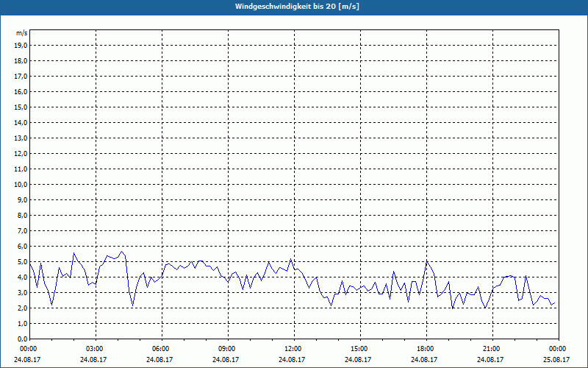The height and width of the screenshot is (368, 588).
Task: Click the '19,0' y-axis label
Action: tap(21, 46)
